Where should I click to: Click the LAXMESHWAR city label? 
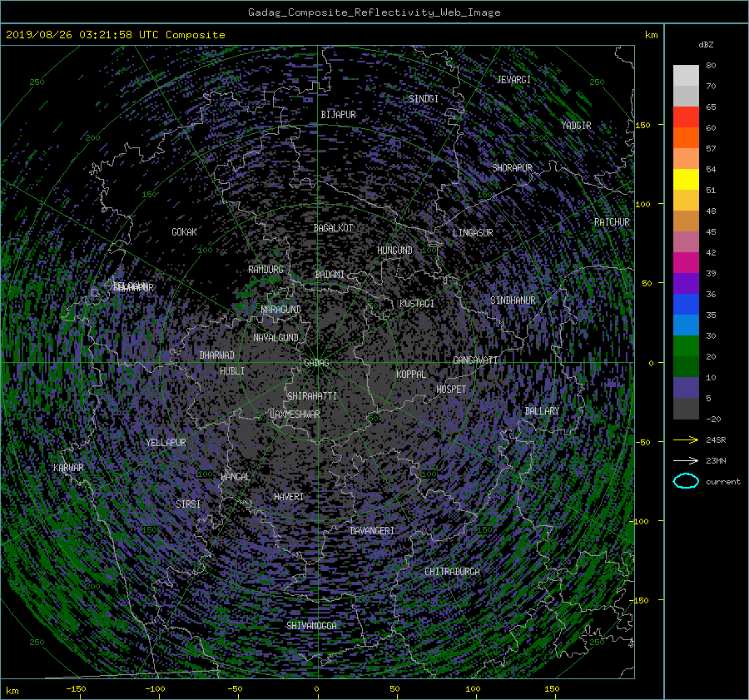pos(295,415)
